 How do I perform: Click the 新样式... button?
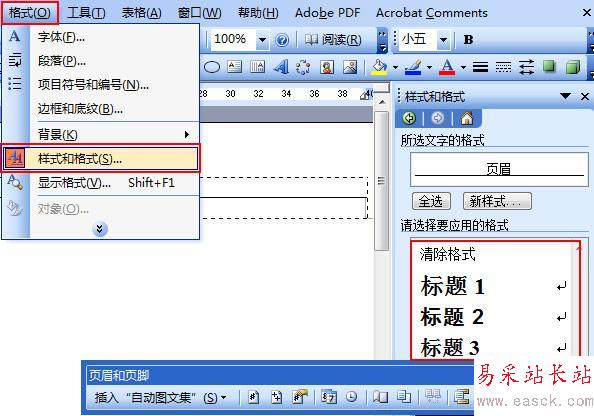click(x=497, y=201)
